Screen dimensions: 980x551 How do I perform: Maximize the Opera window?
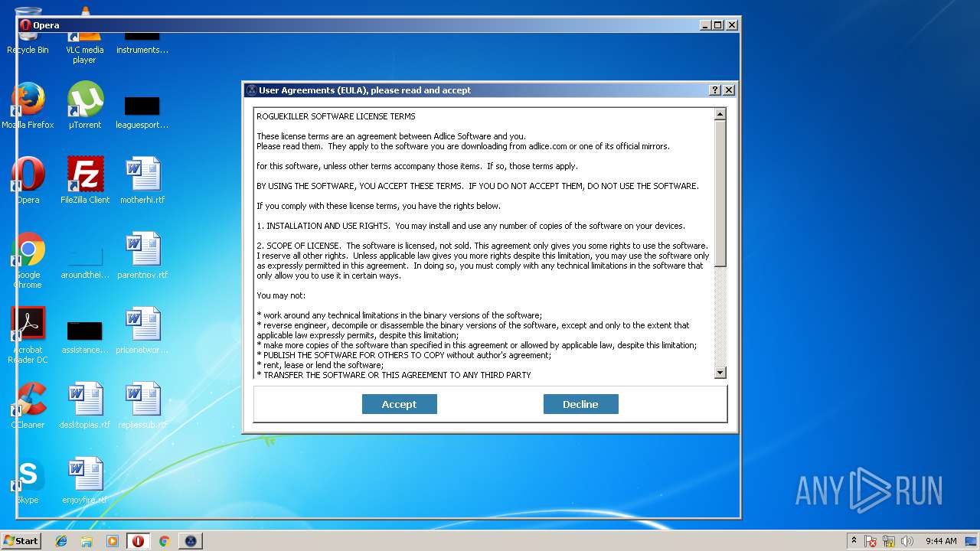click(717, 25)
